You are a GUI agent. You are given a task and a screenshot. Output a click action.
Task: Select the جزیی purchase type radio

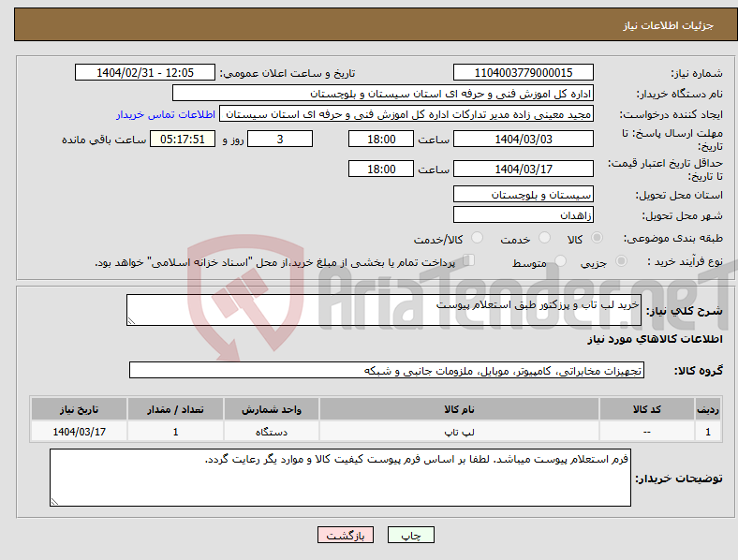(x=621, y=261)
